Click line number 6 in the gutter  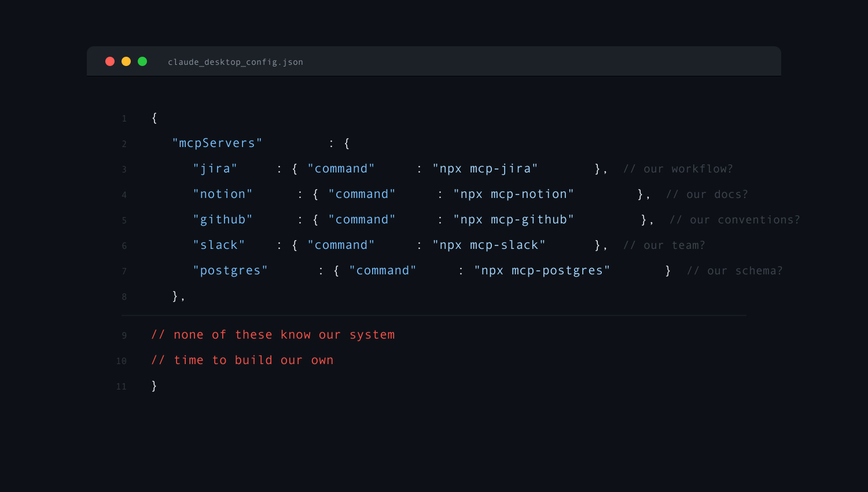tap(124, 246)
